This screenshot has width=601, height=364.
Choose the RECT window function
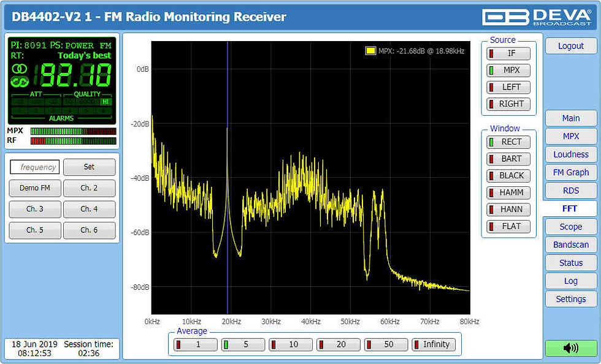[508, 142]
